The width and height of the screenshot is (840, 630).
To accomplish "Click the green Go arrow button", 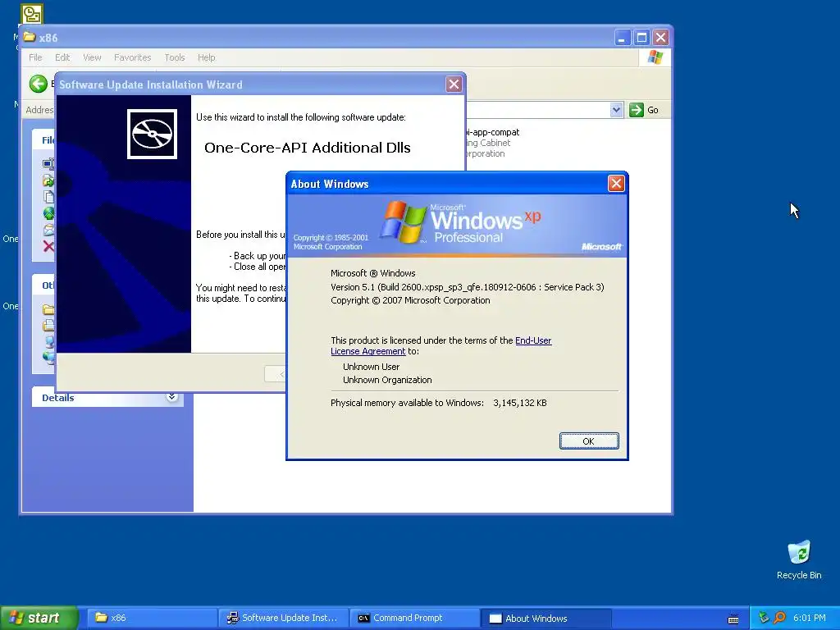I will 636,110.
